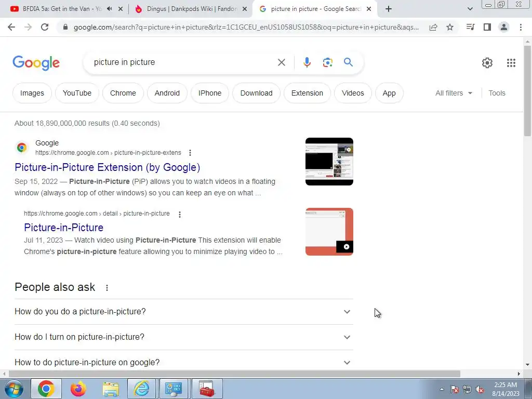The height and width of the screenshot is (399, 532).
Task: Filter results by YouTube
Action: pos(77,93)
